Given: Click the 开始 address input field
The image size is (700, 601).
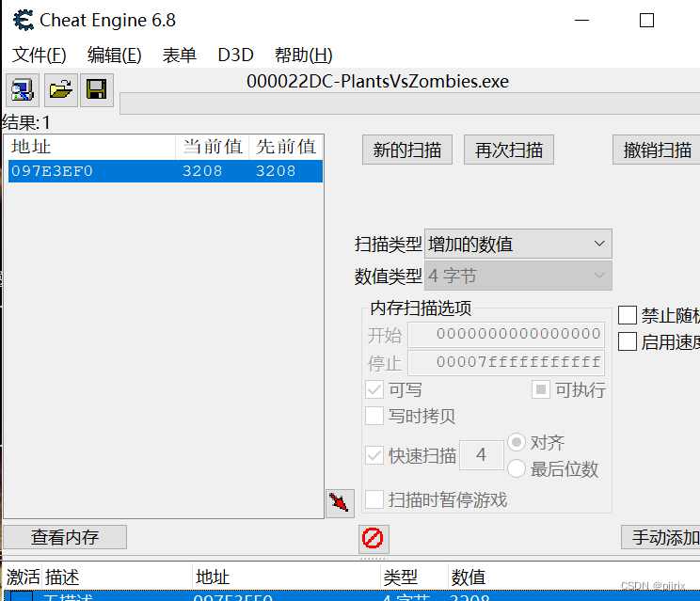Looking at the screenshot, I should [506, 335].
